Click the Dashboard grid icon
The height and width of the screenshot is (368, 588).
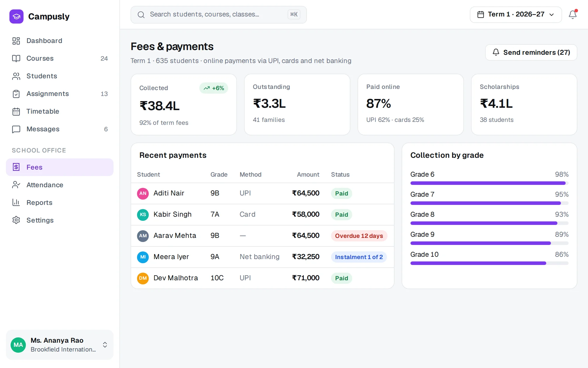[16, 41]
